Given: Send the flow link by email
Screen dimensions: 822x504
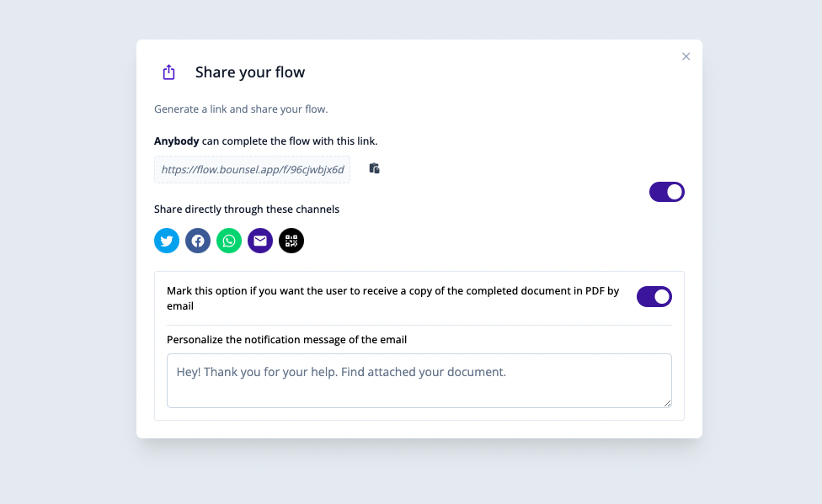Looking at the screenshot, I should click(259, 241).
